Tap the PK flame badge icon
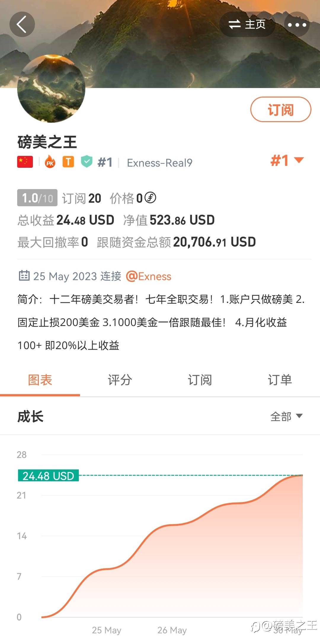This screenshot has width=320, height=644. [50, 162]
